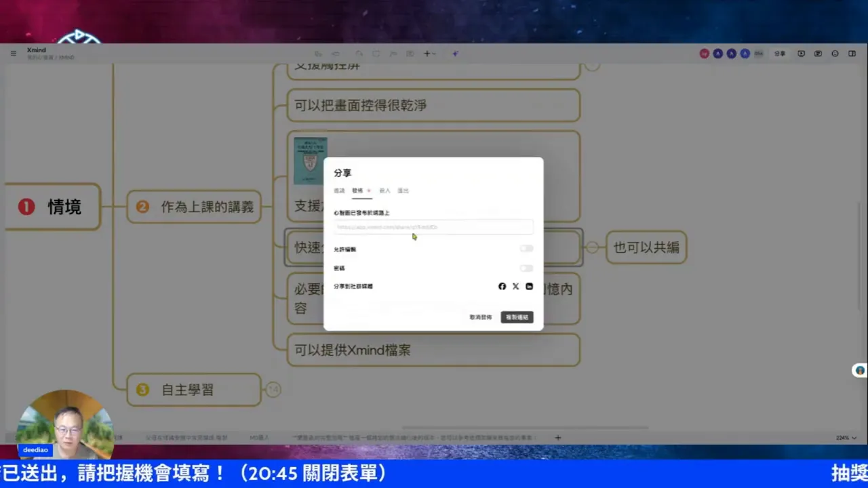868x488 pixels.
Task: Open the AI sparkle tool in toolbar
Action: coord(456,54)
